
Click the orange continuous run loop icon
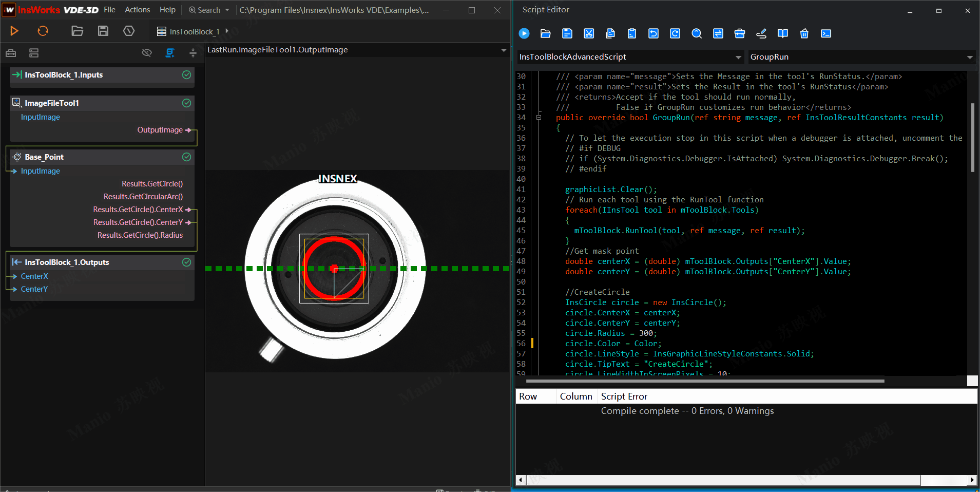pos(43,31)
